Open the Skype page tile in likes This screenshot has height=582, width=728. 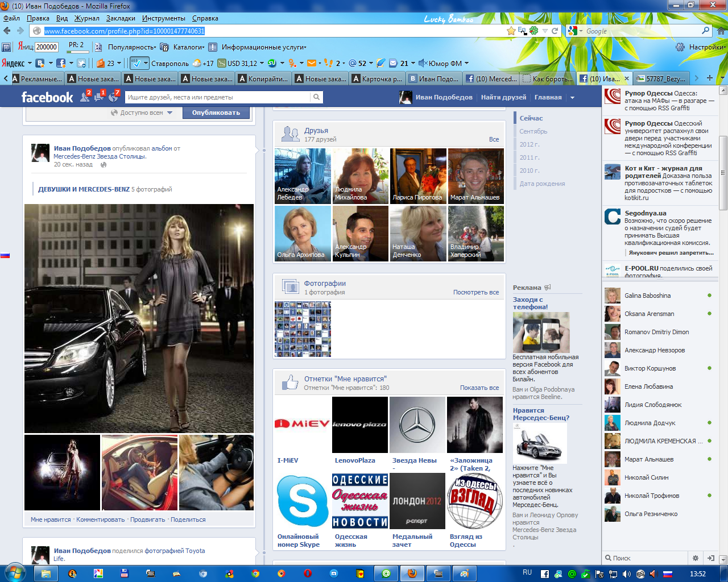[303, 501]
